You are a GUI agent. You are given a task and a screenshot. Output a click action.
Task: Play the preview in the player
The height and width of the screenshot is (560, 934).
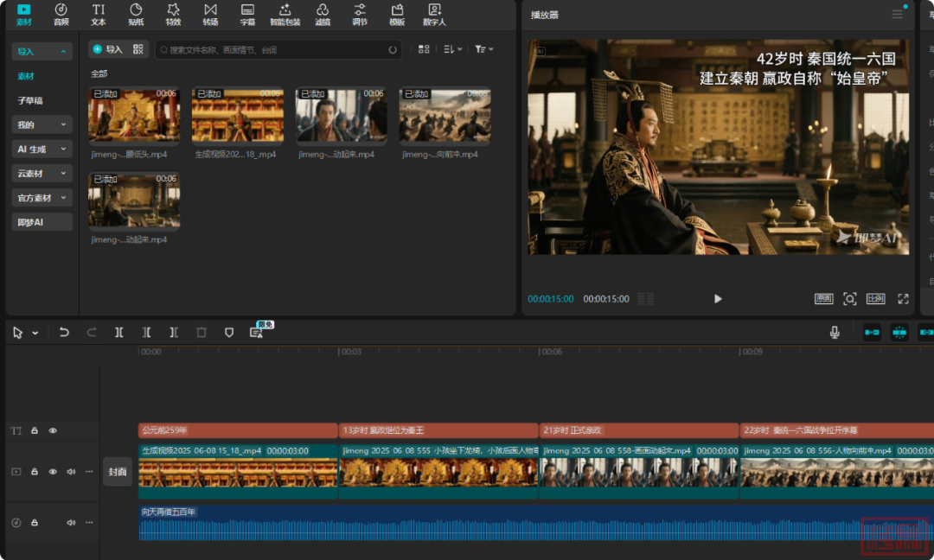coord(718,299)
